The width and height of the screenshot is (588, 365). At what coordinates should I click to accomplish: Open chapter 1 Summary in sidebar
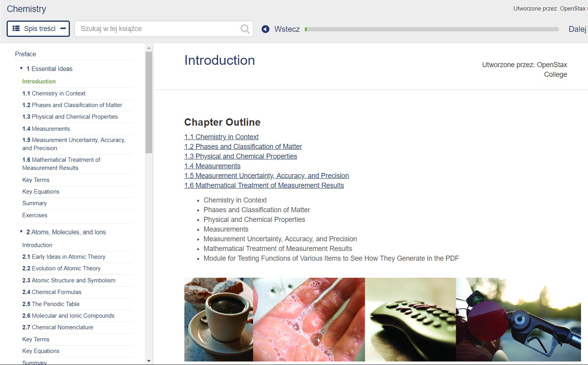[x=35, y=203]
